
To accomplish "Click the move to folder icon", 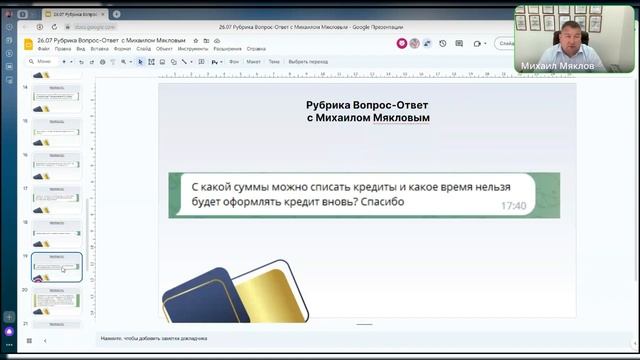I will coord(207,41).
